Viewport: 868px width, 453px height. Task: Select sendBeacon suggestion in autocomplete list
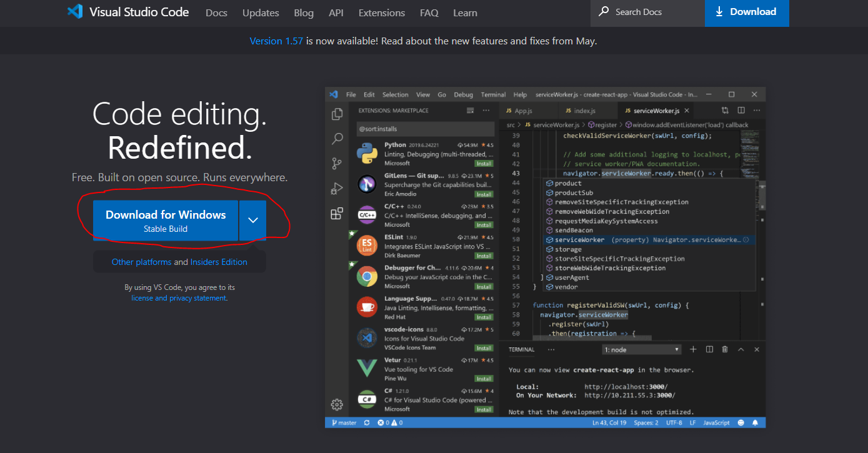649,231
